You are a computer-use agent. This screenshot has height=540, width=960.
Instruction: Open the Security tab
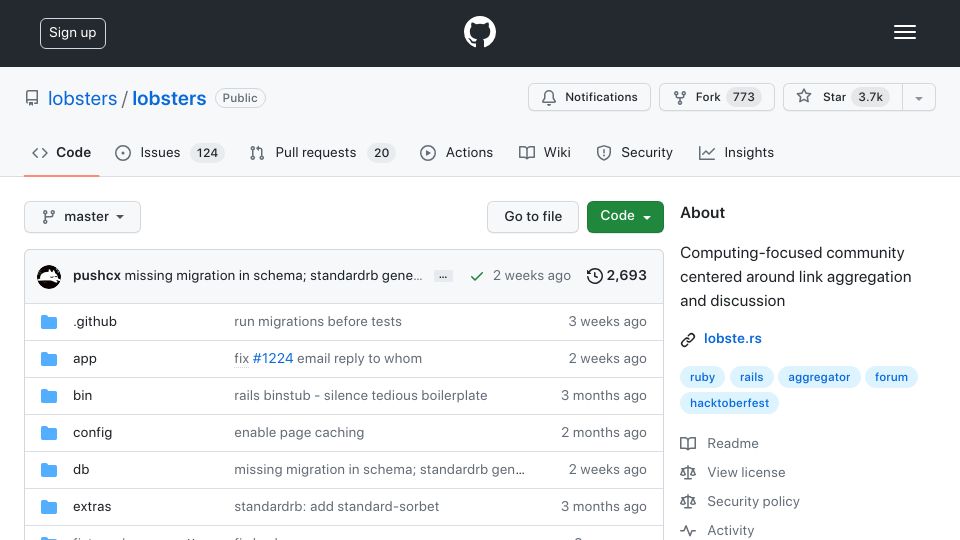(x=634, y=152)
